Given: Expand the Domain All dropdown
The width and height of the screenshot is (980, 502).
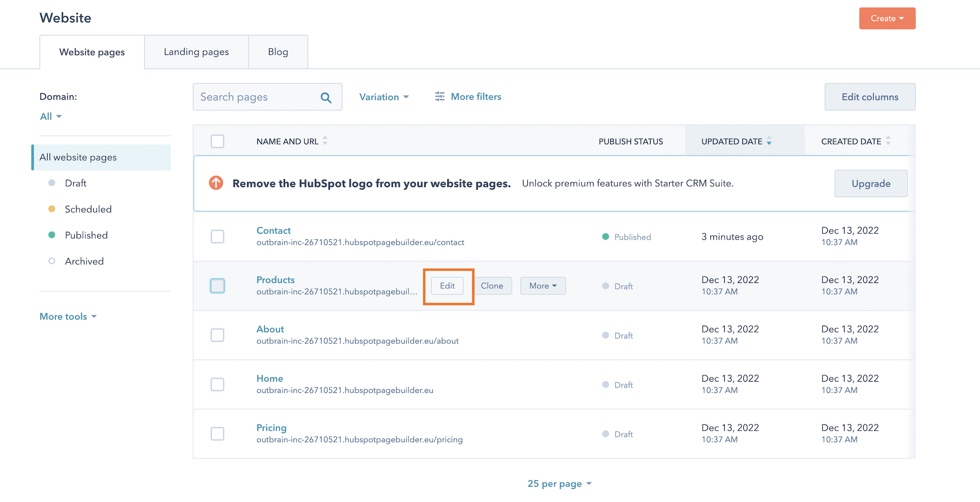Looking at the screenshot, I should (x=51, y=116).
